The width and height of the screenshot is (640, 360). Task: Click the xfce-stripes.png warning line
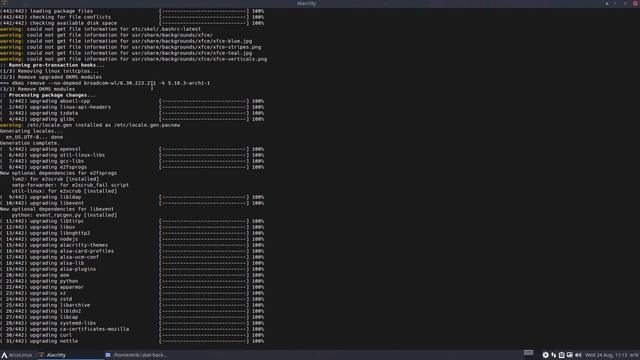[x=131, y=47]
